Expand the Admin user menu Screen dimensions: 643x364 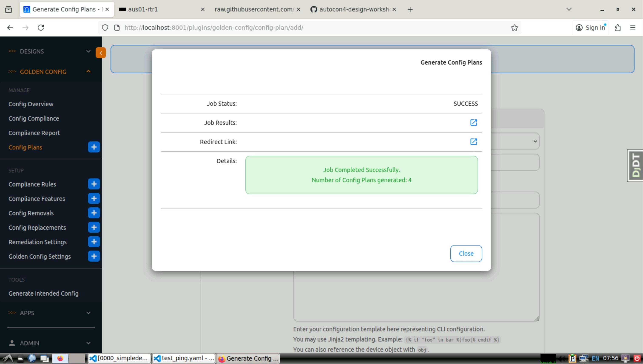(50, 343)
